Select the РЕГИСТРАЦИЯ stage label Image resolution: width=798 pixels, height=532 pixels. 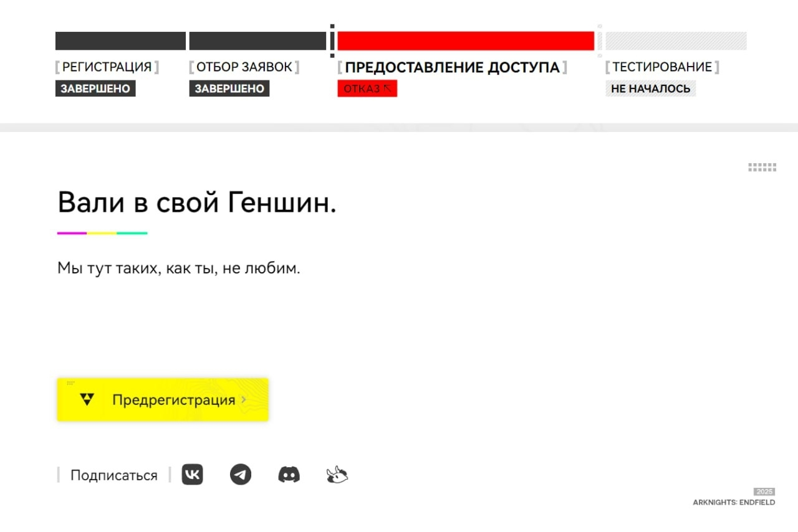107,67
